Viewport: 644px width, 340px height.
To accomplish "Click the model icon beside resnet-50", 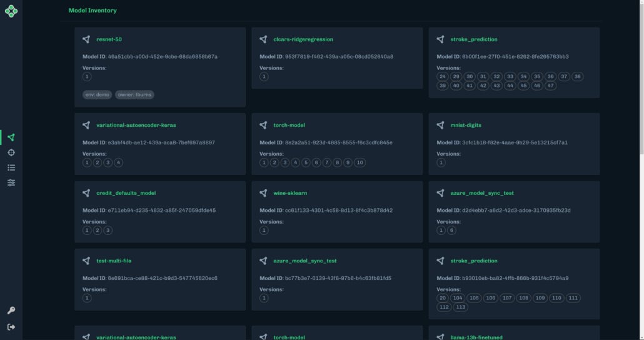I will 86,39.
